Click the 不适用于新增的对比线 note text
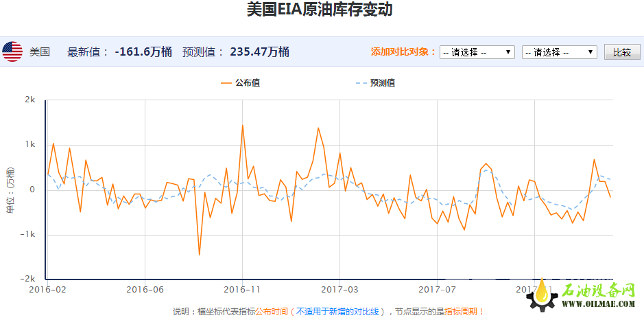 (337, 311)
